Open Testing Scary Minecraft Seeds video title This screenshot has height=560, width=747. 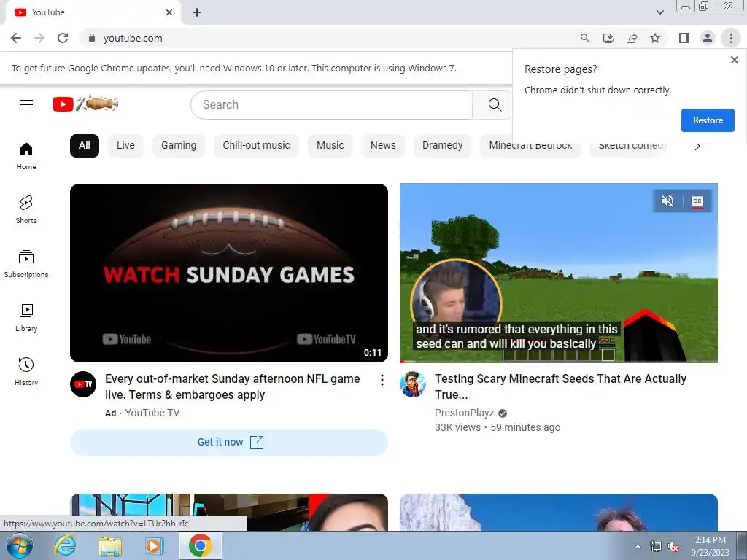tap(560, 386)
